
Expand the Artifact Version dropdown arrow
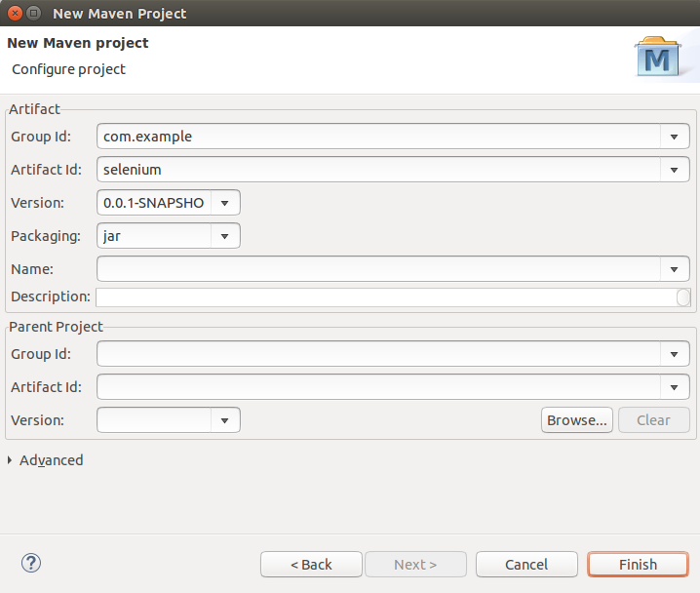[225, 203]
